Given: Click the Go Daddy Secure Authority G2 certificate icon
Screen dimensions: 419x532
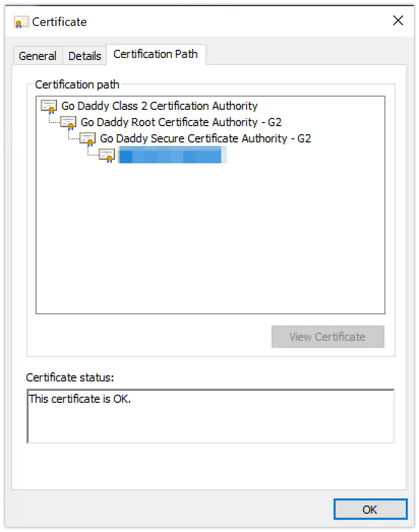Looking at the screenshot, I should (87, 138).
